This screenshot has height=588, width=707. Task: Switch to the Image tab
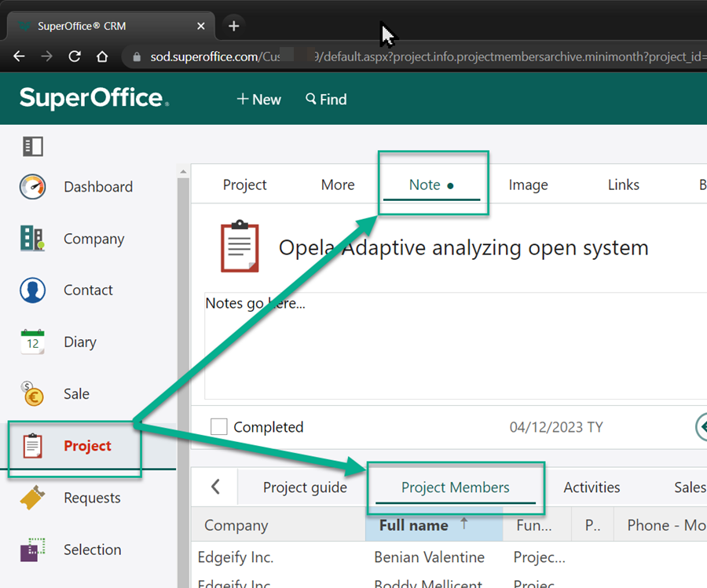[x=528, y=185]
